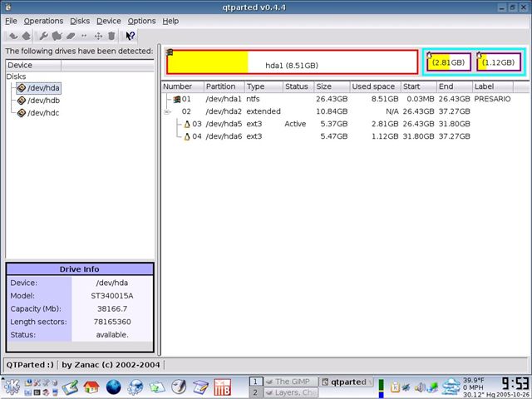
Task: Sort by the Partition column header
Action: coord(224,86)
